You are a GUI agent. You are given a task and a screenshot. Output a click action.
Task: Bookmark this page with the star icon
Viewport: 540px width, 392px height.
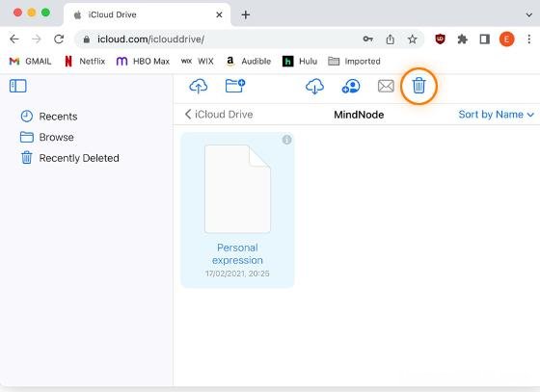tap(413, 39)
